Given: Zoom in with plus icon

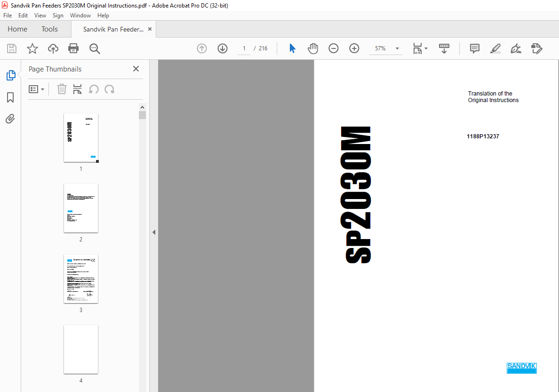Looking at the screenshot, I should pyautogui.click(x=354, y=48).
